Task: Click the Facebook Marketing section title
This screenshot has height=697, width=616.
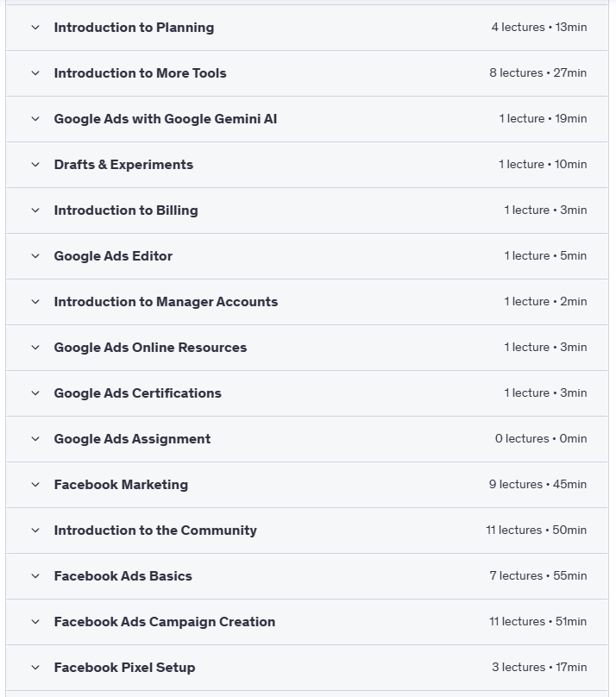Action: [121, 485]
